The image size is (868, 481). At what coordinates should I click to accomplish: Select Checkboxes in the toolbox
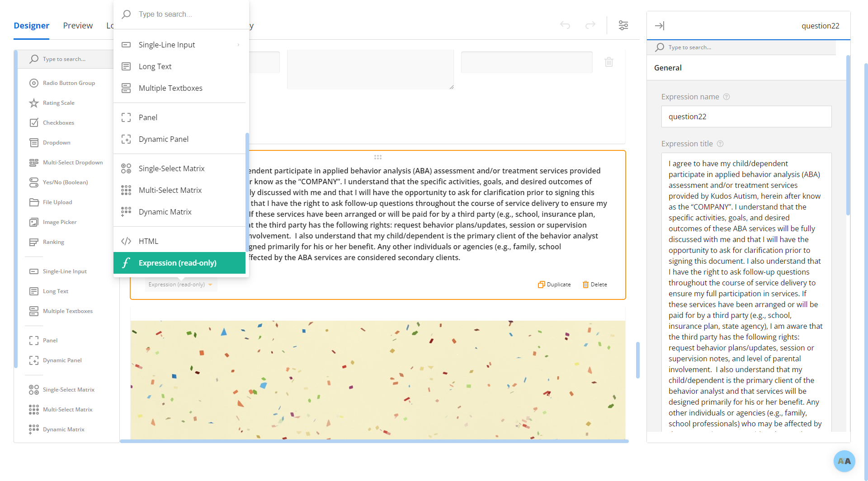[x=58, y=123]
